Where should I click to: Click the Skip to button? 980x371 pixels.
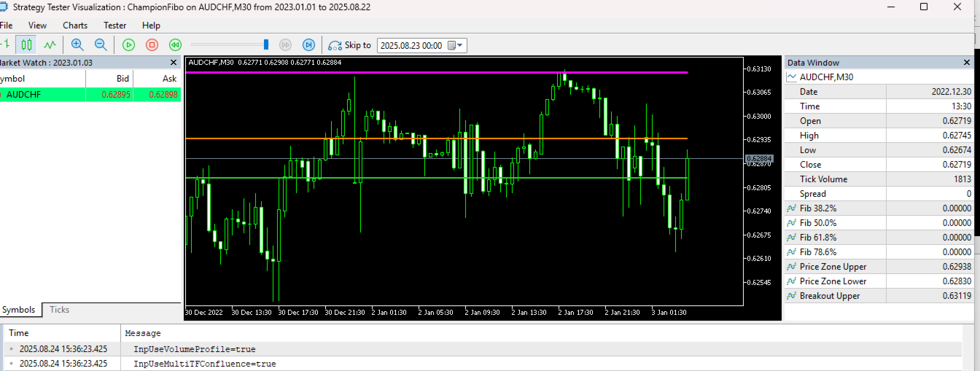pyautogui.click(x=350, y=45)
